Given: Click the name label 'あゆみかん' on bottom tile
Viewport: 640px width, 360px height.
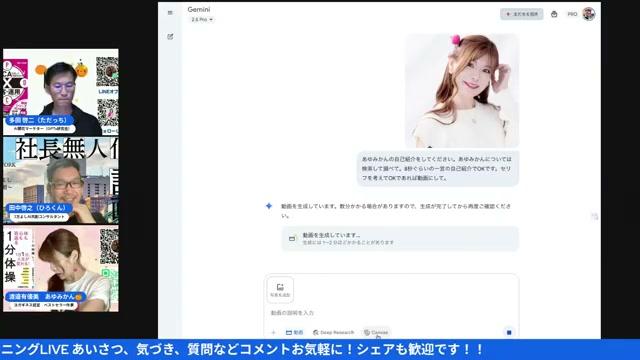Looking at the screenshot, I should (45, 296).
